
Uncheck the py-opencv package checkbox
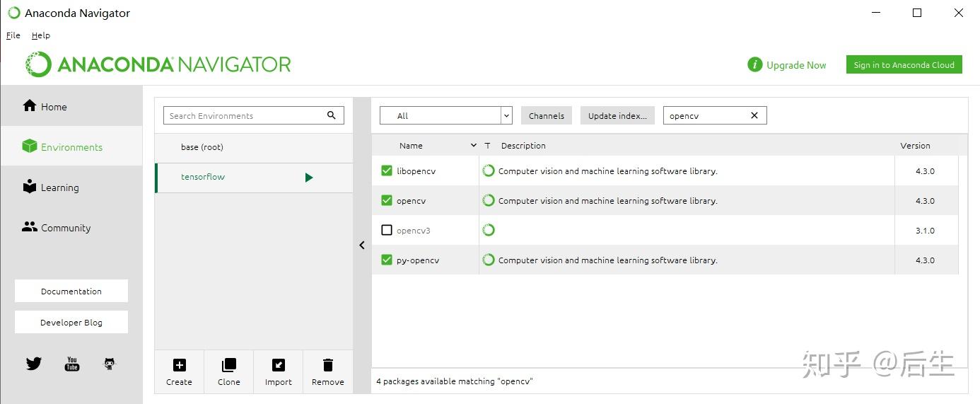(386, 260)
